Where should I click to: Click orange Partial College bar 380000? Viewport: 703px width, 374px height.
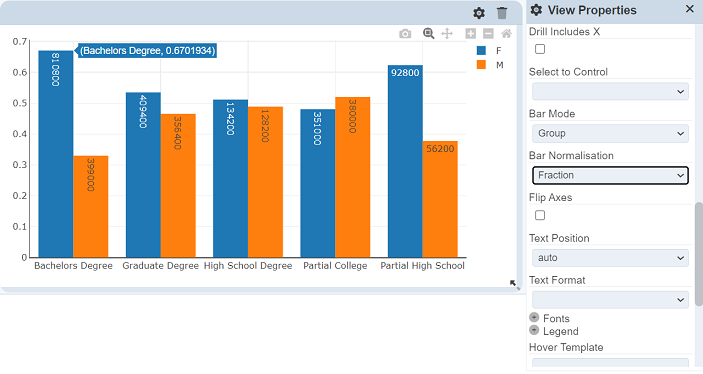coord(352,177)
